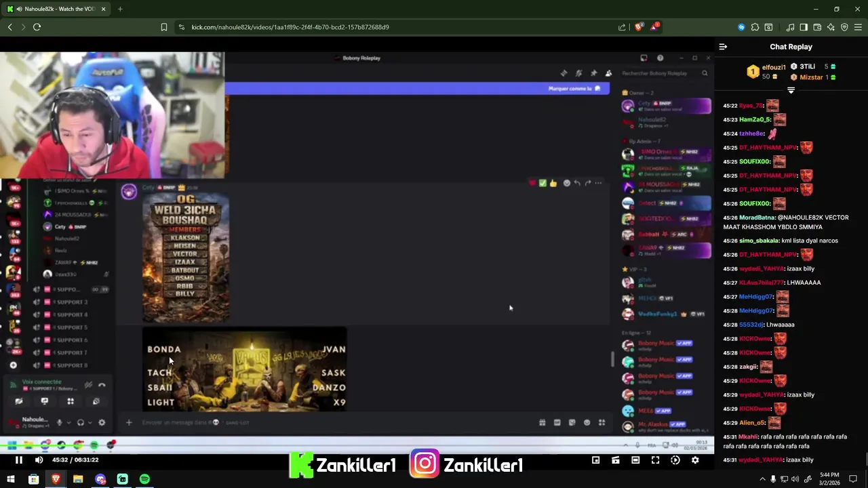Open the extensions puzzle menu

point(755,27)
